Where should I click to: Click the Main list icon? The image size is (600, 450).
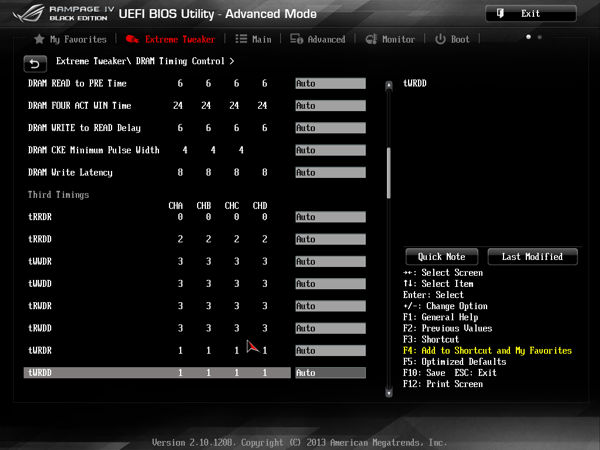pyautogui.click(x=241, y=39)
